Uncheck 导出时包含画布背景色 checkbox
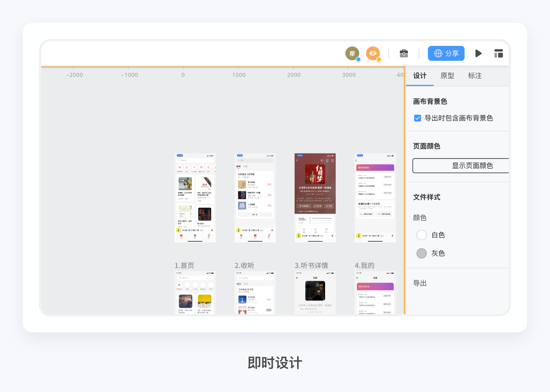 (x=417, y=118)
